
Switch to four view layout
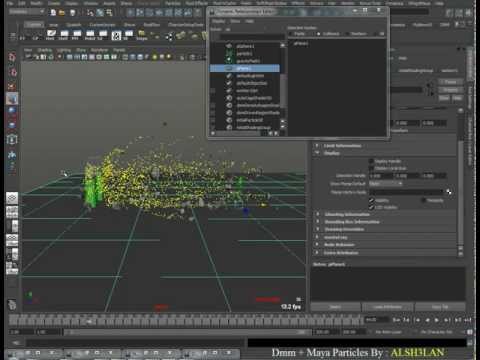pos(12,212)
